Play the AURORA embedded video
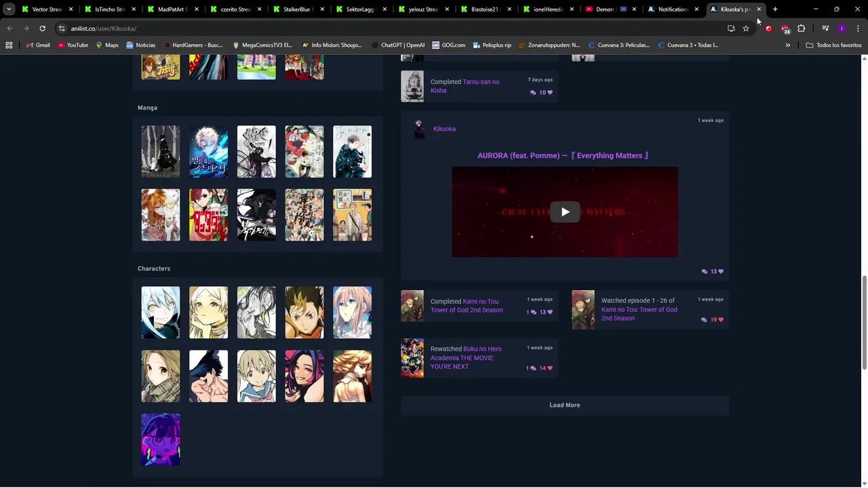The height and width of the screenshot is (488, 868). pos(565,212)
